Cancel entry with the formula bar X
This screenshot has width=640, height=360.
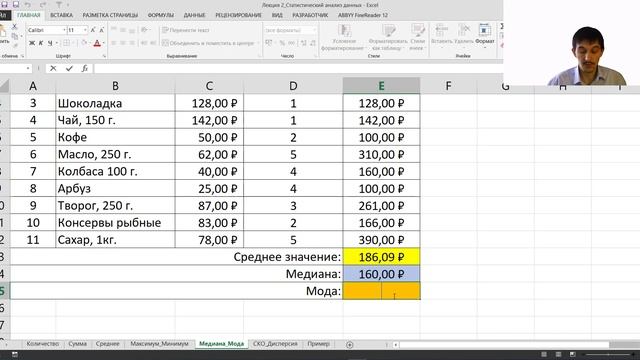pos(53,69)
